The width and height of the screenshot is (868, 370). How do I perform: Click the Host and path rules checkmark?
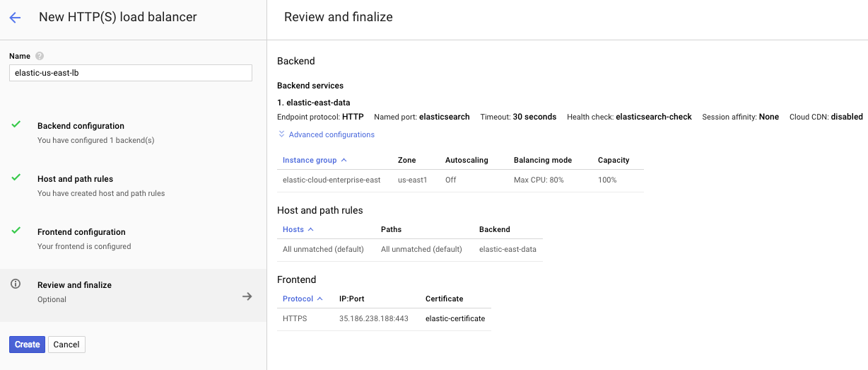[16, 178]
